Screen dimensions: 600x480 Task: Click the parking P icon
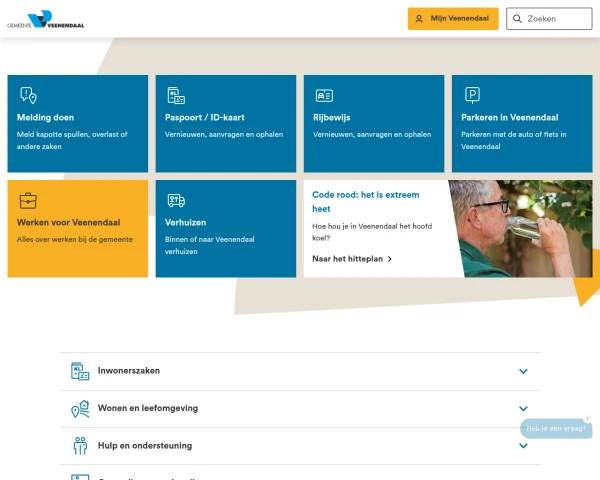(x=472, y=95)
